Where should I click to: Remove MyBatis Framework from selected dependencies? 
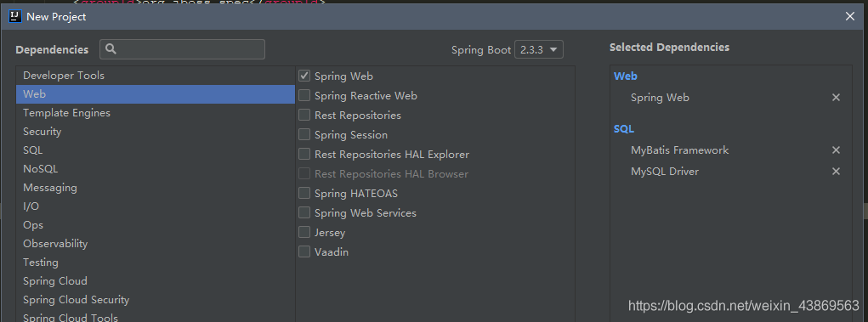[x=836, y=150]
